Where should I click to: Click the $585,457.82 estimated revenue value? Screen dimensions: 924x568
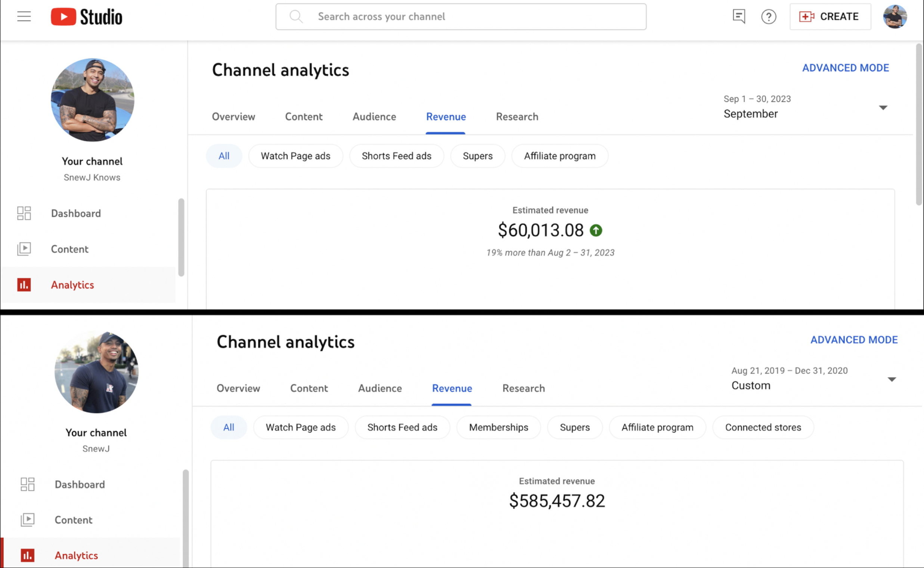tap(557, 501)
